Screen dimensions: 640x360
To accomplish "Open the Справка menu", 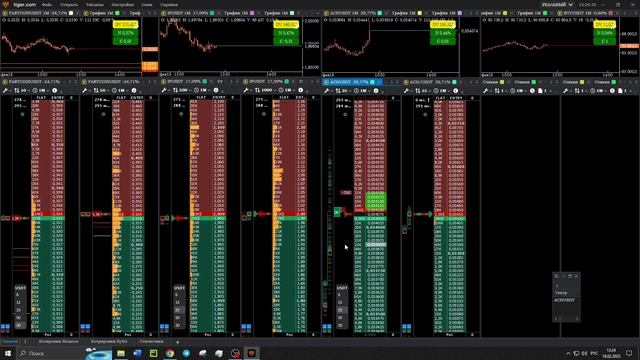I will pyautogui.click(x=169, y=5).
